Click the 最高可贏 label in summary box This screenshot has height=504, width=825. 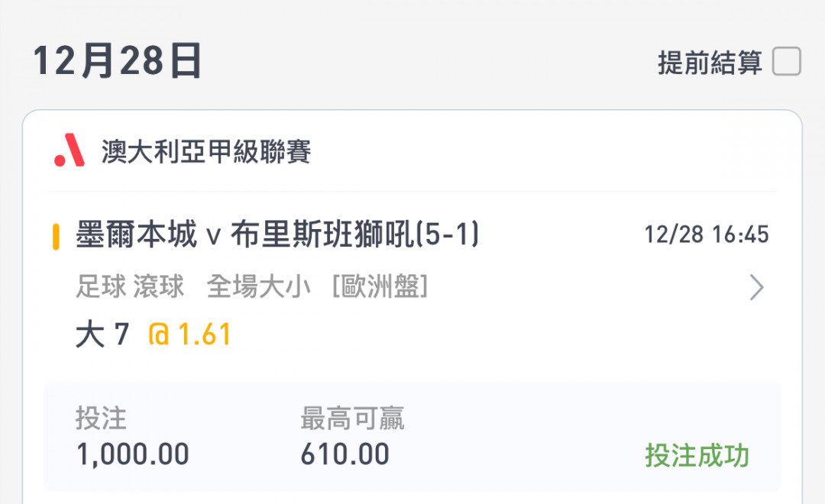[x=352, y=418]
